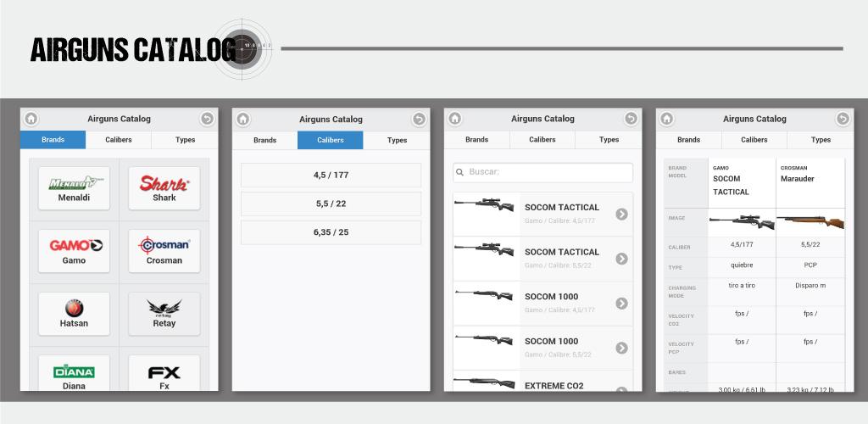Choose the 4,5 / 177 caliber
The width and height of the screenshot is (868, 424).
click(331, 175)
